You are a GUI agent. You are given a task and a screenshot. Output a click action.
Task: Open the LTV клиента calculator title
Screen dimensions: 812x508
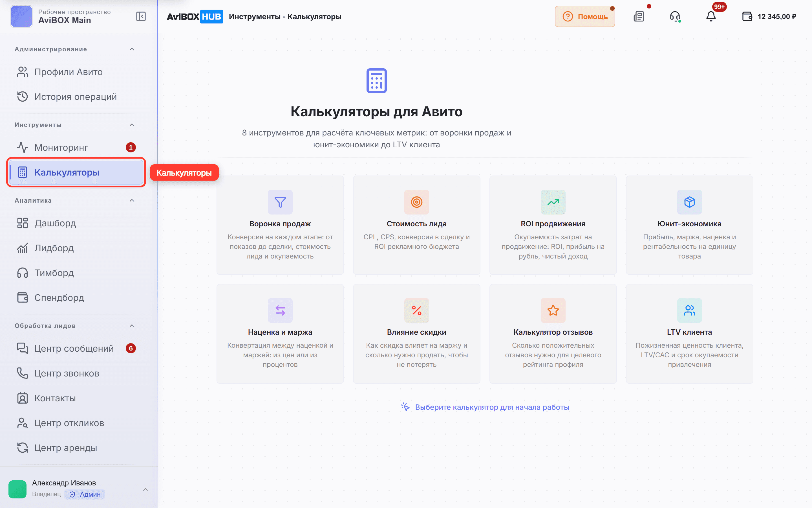[689, 332]
